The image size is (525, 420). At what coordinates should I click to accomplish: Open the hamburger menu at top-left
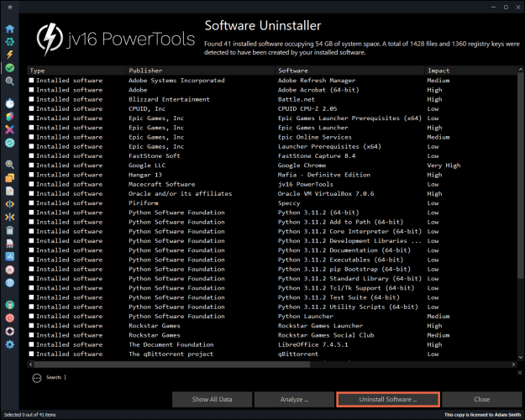pos(10,7)
